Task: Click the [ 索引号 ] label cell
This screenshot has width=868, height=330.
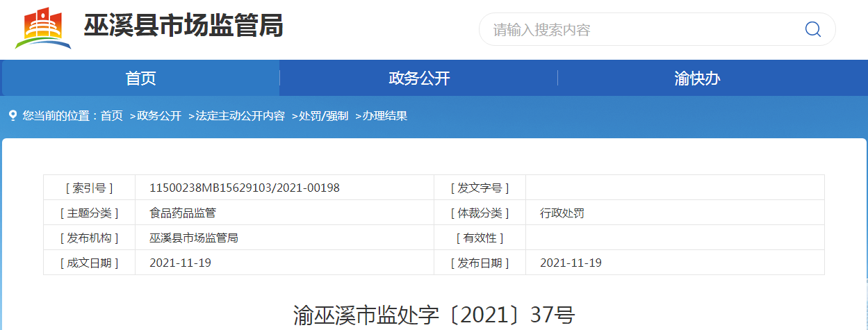Action: (x=90, y=188)
